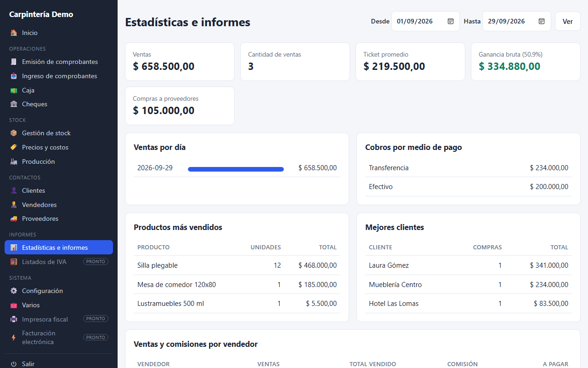This screenshot has width=588, height=368.
Task: Click the Compras a proveedores value $ 105.000,00
Action: pos(164,110)
